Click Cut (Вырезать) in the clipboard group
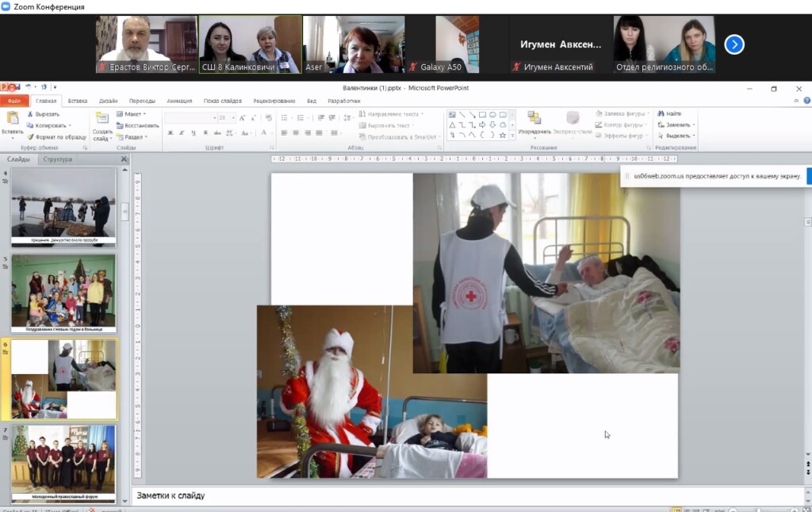 click(44, 114)
